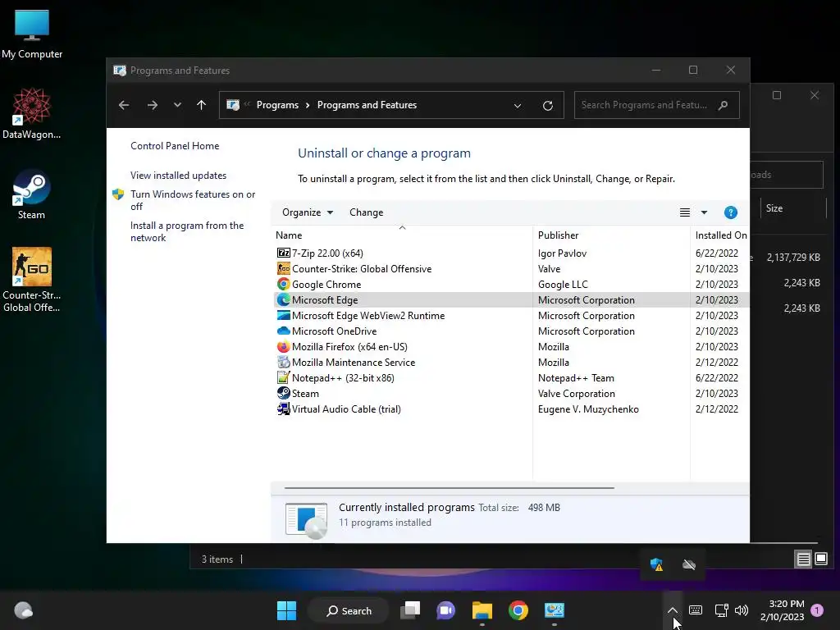Open the notification count badge

817,610
